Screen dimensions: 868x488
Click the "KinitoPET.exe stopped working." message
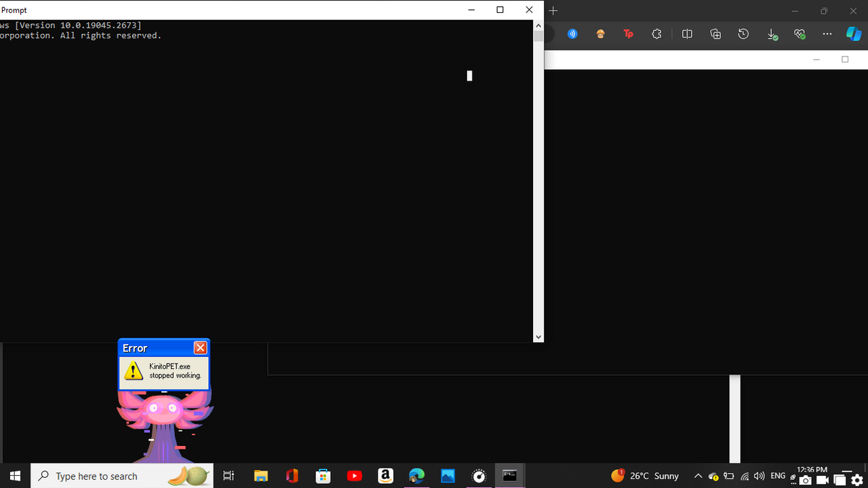[175, 371]
